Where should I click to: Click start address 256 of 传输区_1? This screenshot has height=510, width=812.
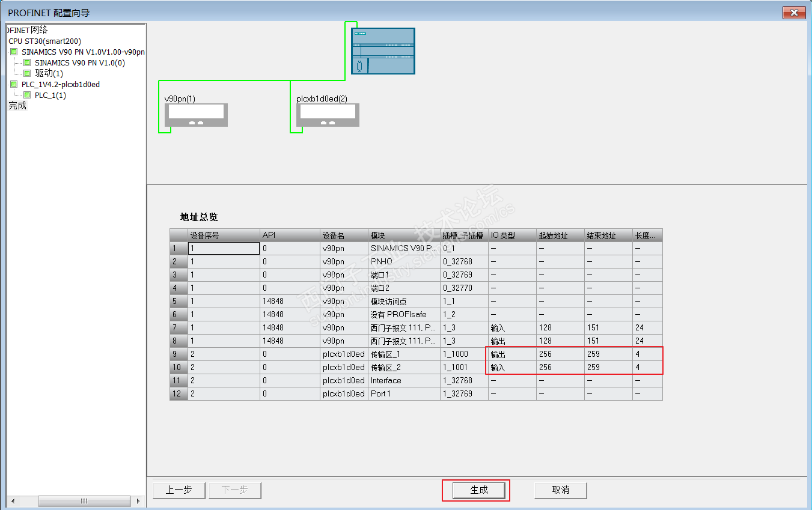click(561, 354)
